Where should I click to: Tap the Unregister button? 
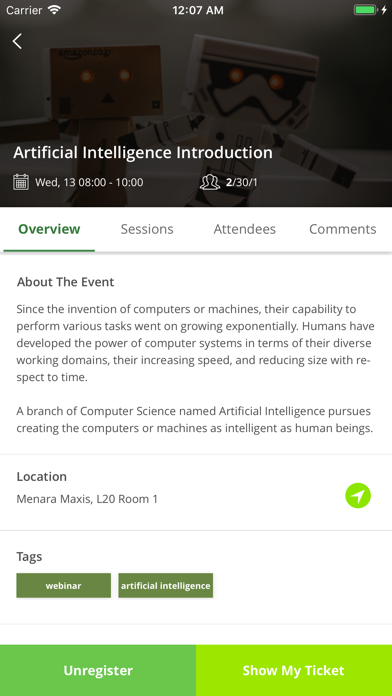[x=98, y=670]
